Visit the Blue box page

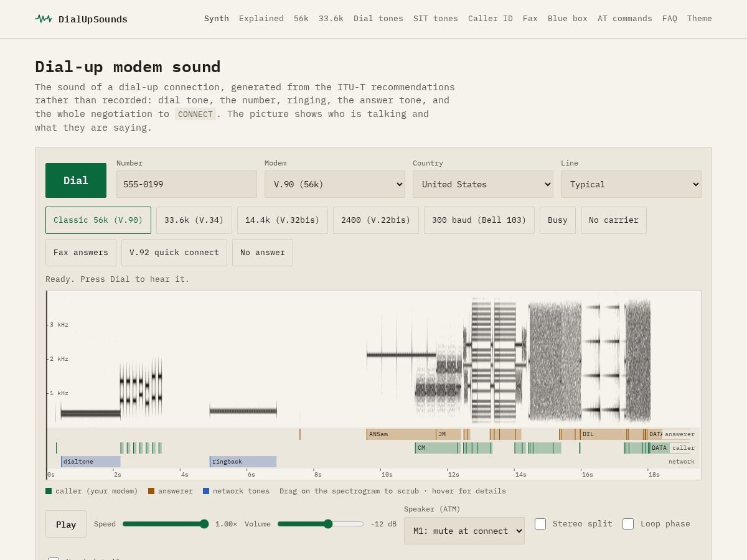click(x=568, y=19)
